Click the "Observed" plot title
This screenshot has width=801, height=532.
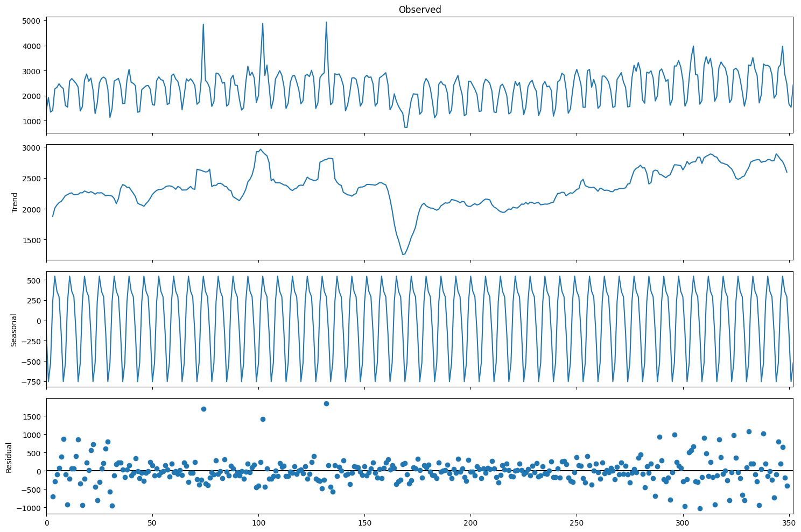tap(420, 10)
